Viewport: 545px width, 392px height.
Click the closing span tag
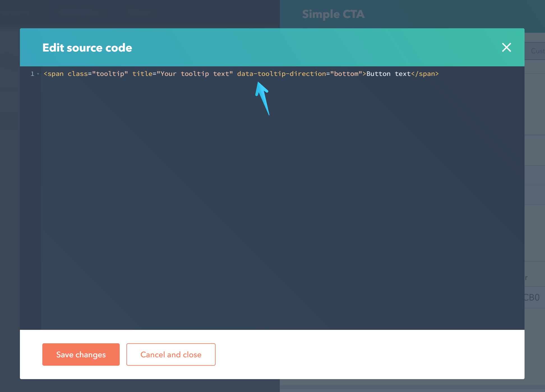click(x=425, y=74)
